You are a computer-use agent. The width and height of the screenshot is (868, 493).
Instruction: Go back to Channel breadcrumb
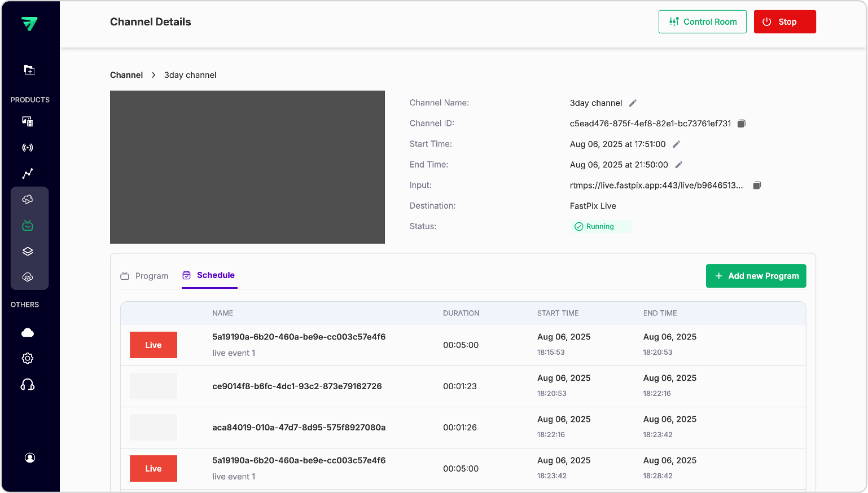click(x=126, y=75)
